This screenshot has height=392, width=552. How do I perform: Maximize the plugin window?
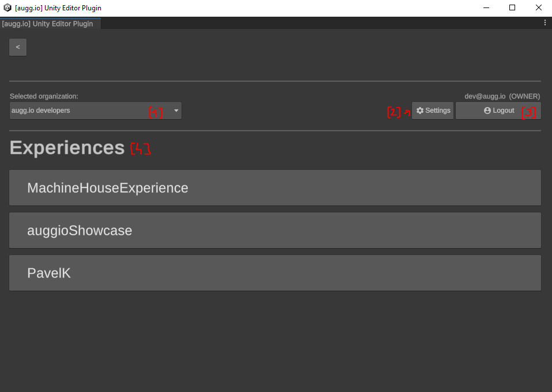coord(512,8)
